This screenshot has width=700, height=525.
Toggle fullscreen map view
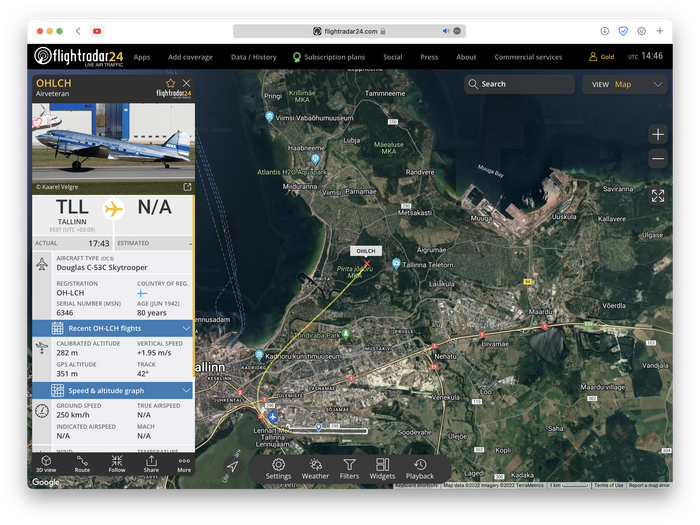coord(657,196)
